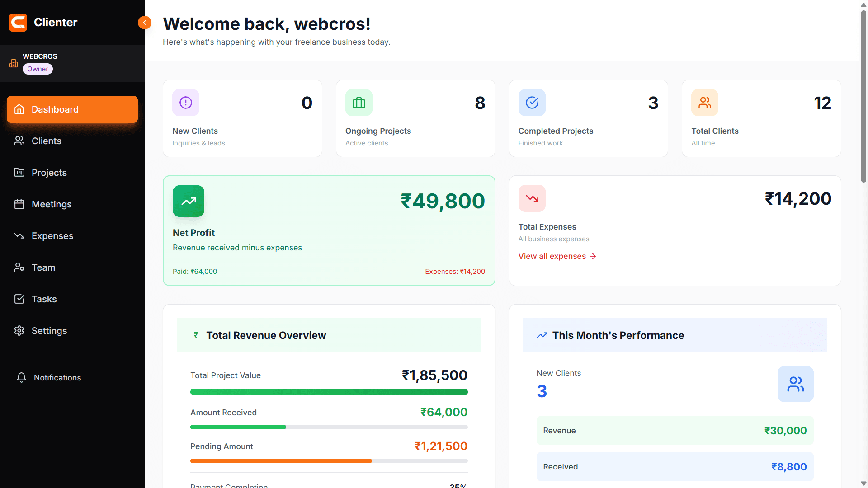Screen dimensions: 868x488
Task: Click the New Clients alert icon
Action: [186, 103]
